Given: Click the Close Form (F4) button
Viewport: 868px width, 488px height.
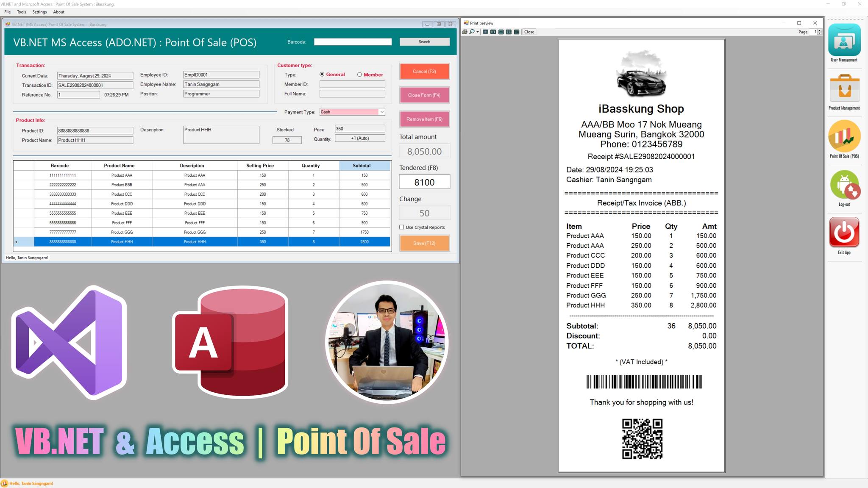Looking at the screenshot, I should point(424,95).
